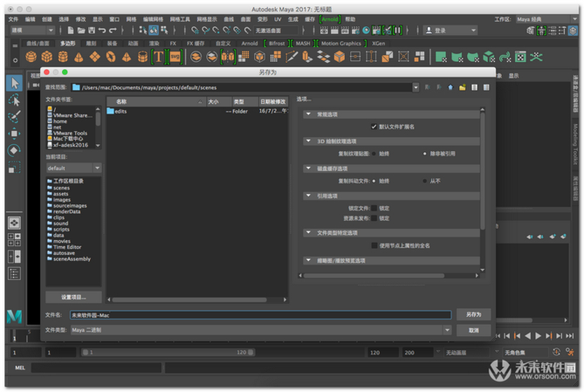Select the paint selection tool in toolbox
Viewport: 584px width, 392px height.
pyautogui.click(x=14, y=117)
